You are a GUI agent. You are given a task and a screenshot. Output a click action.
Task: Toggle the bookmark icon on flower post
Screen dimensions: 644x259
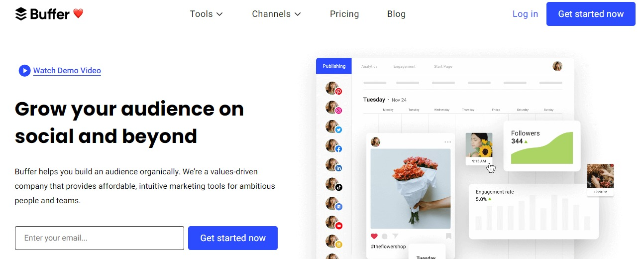click(448, 236)
